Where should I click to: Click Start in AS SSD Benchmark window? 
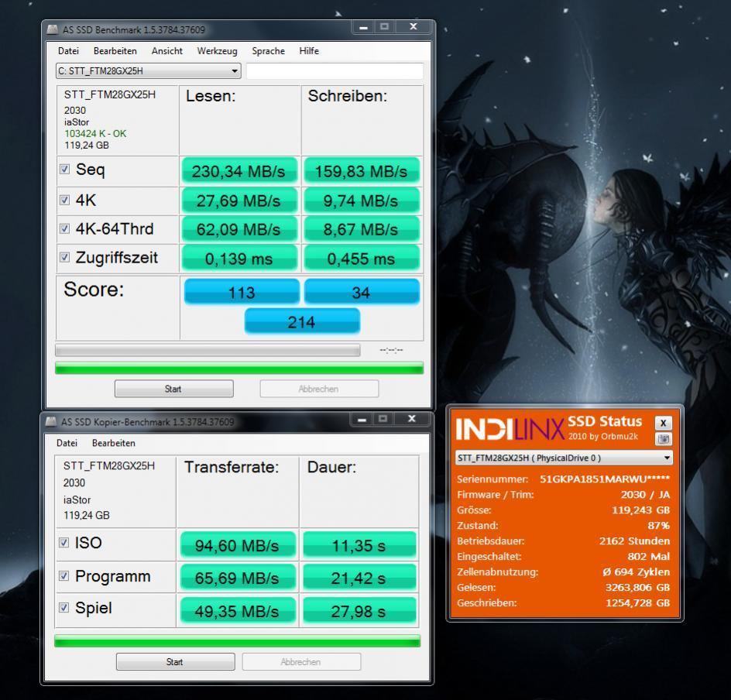(174, 389)
